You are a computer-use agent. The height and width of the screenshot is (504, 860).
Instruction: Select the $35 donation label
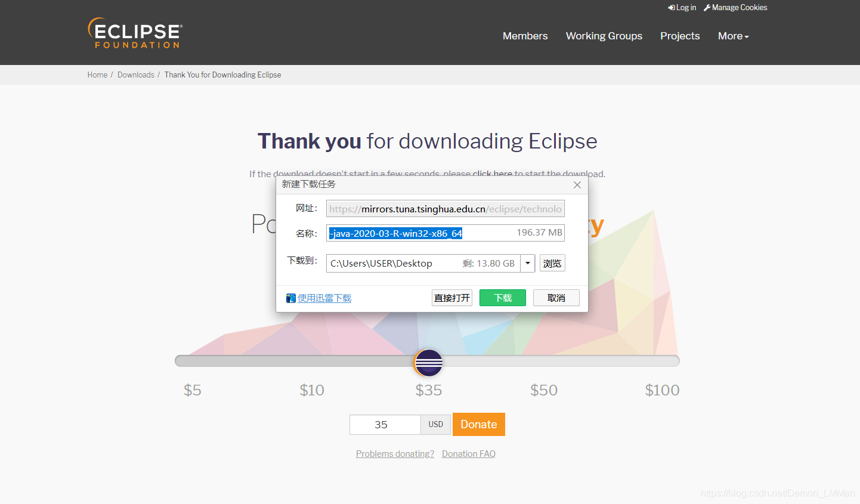428,390
